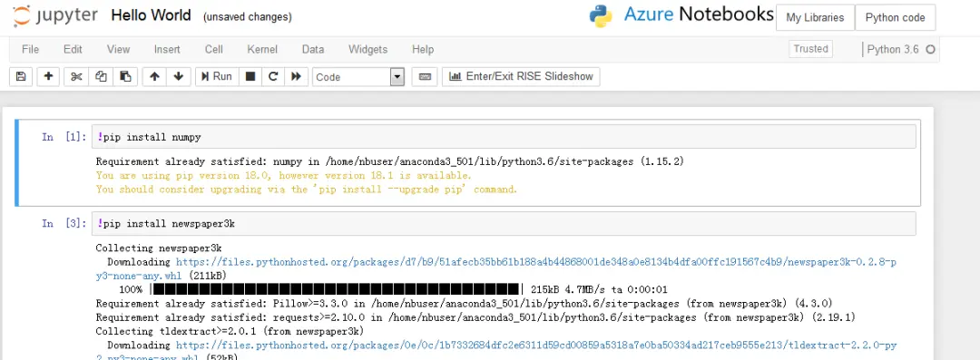Restart kernel and run all fast-forward icon
The width and height of the screenshot is (980, 360).
[x=296, y=77]
